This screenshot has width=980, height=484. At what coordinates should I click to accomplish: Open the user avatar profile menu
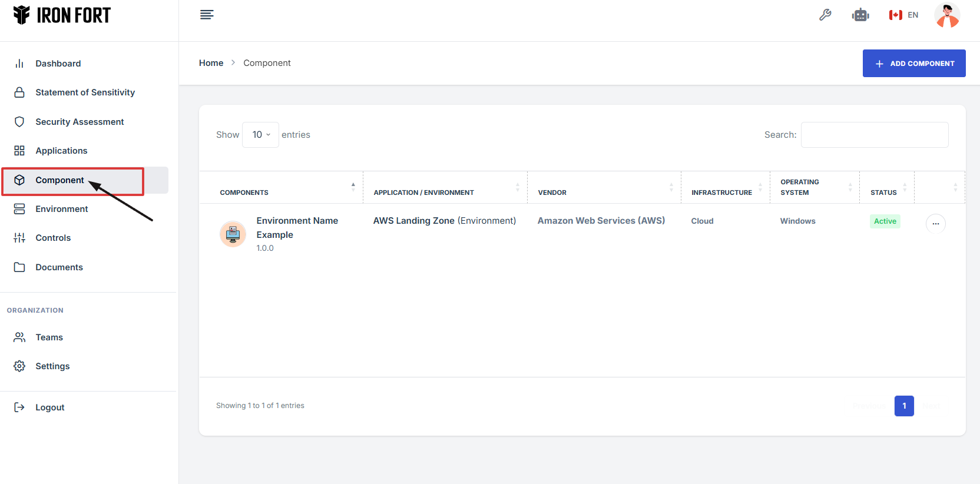click(946, 15)
